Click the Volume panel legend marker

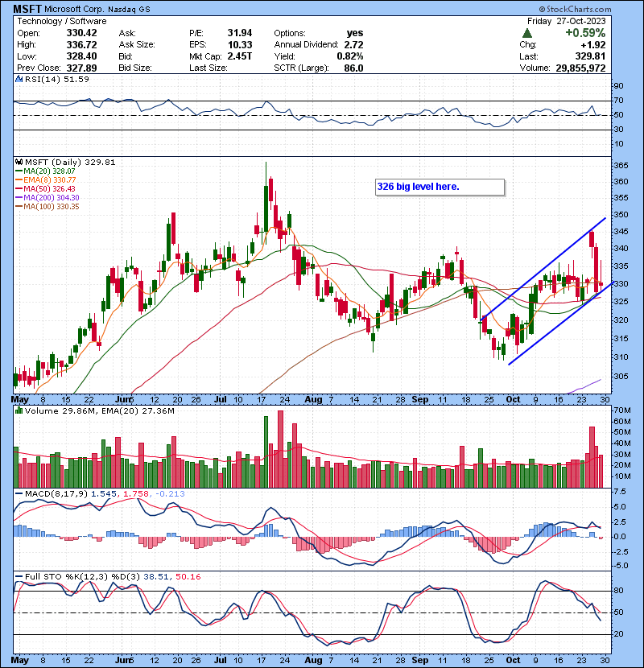click(x=19, y=412)
